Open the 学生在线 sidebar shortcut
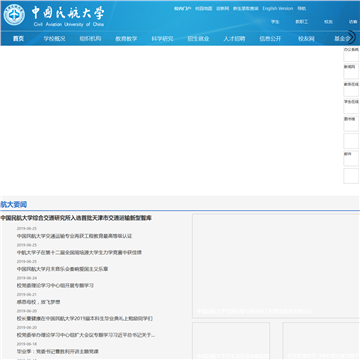This screenshot has height=360, width=360. 351,106
